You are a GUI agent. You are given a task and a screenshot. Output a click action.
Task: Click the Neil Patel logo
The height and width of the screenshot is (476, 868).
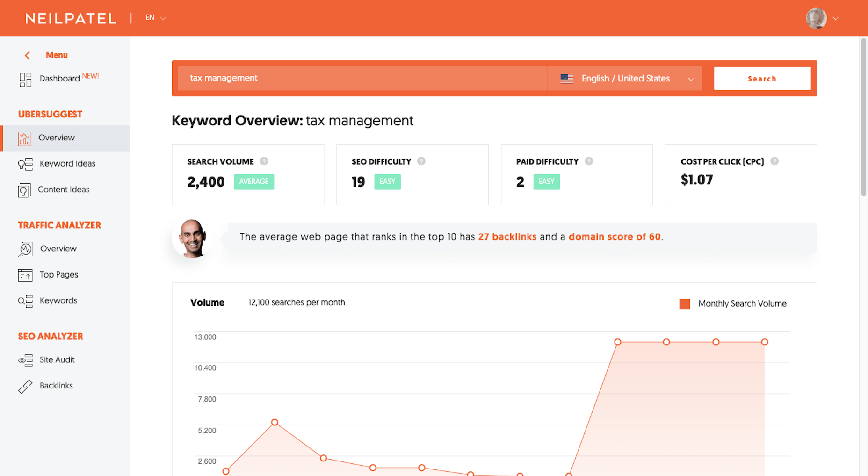(x=71, y=18)
